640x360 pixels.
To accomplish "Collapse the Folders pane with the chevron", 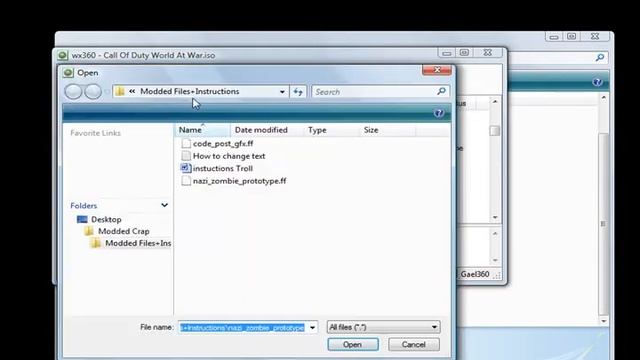I will click(x=164, y=205).
